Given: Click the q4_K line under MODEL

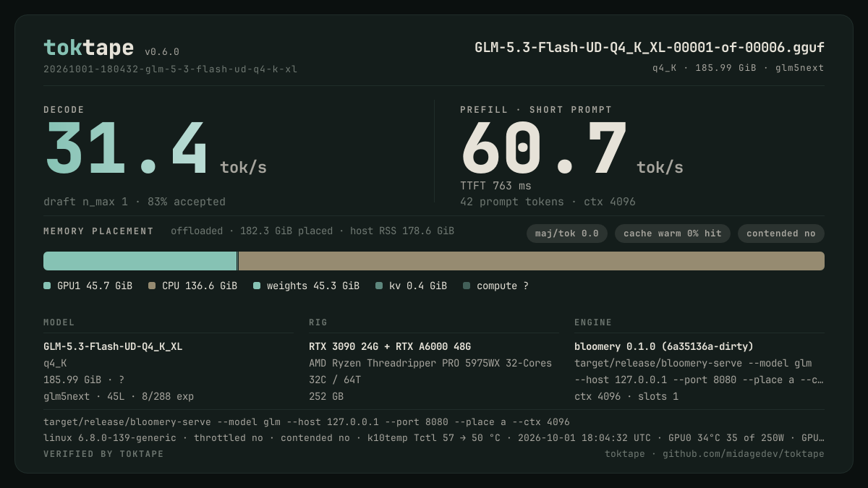Looking at the screenshot, I should pyautogui.click(x=55, y=363).
